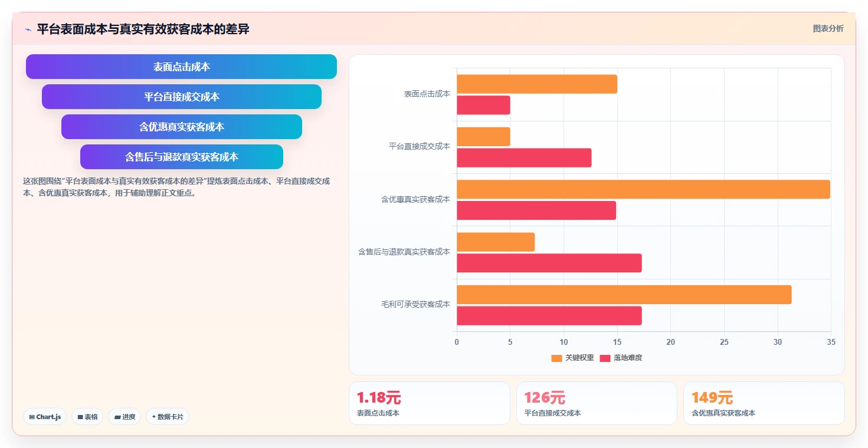Click the 平台直接成交成本 chart axis label

(420, 146)
